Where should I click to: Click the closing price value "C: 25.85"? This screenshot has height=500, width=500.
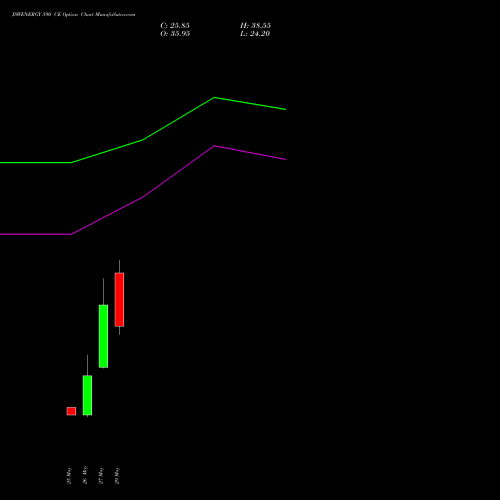tap(175, 26)
